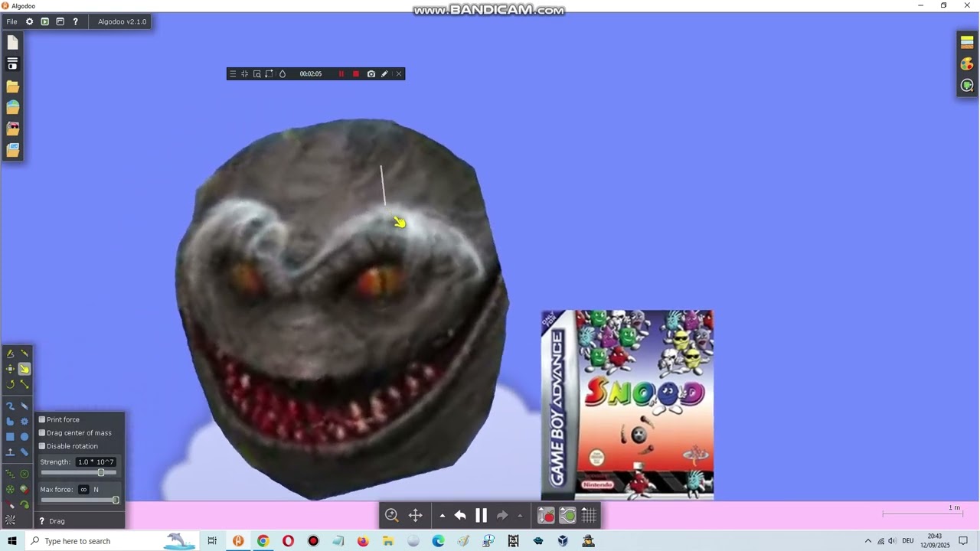This screenshot has height=551, width=980.
Task: Select the Tracer tool
Action: [x=24, y=504]
